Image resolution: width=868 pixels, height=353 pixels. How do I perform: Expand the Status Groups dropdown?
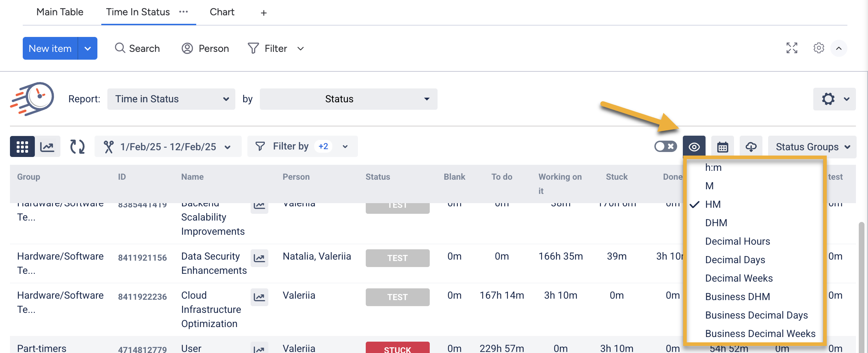(x=812, y=147)
